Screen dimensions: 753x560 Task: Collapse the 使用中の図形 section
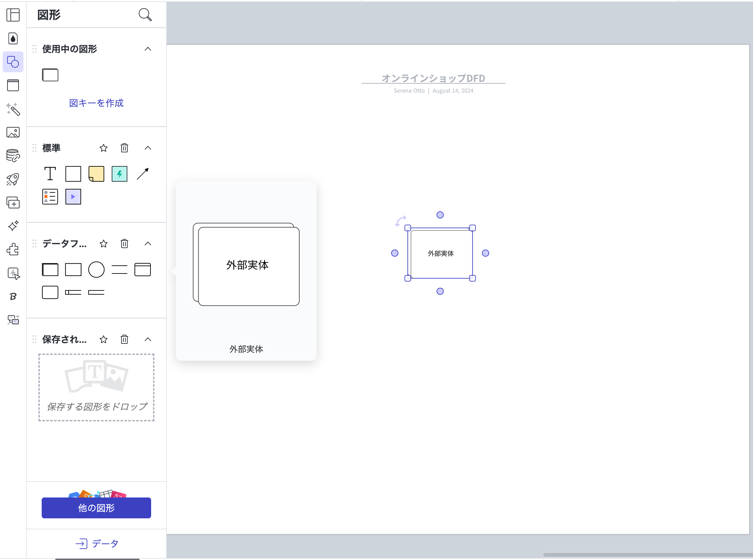(x=148, y=49)
